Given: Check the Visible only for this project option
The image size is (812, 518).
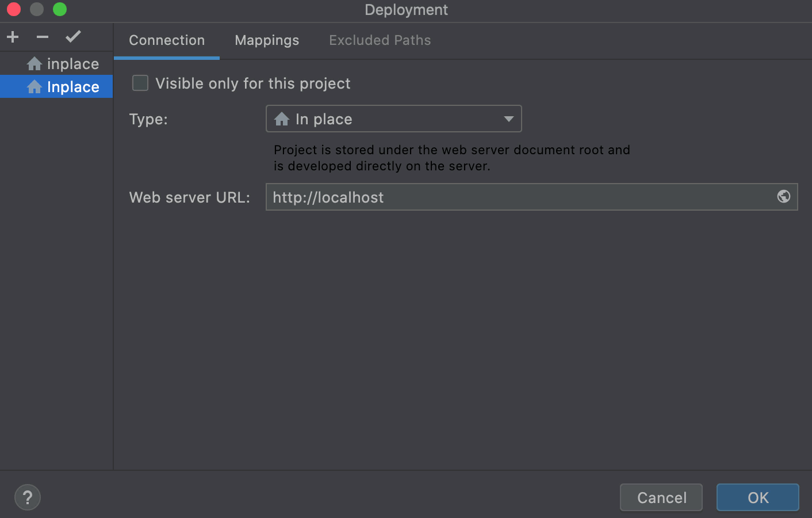Looking at the screenshot, I should click(x=140, y=83).
